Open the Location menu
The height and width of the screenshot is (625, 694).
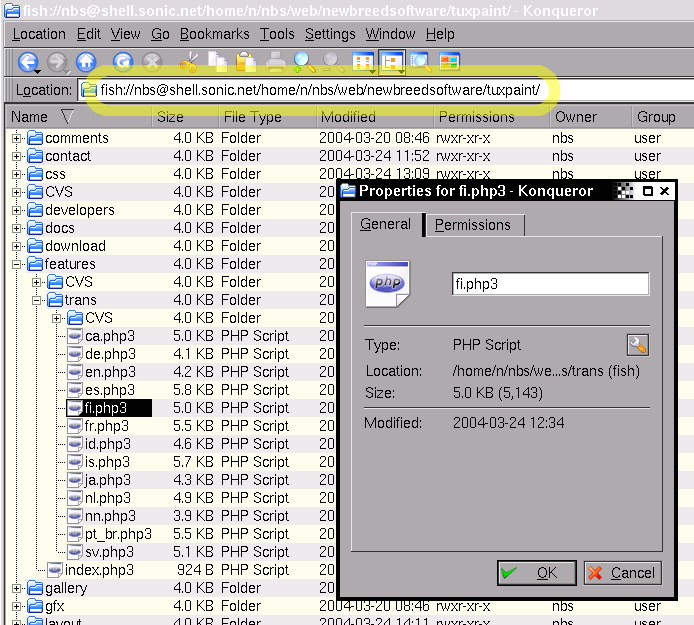(39, 34)
